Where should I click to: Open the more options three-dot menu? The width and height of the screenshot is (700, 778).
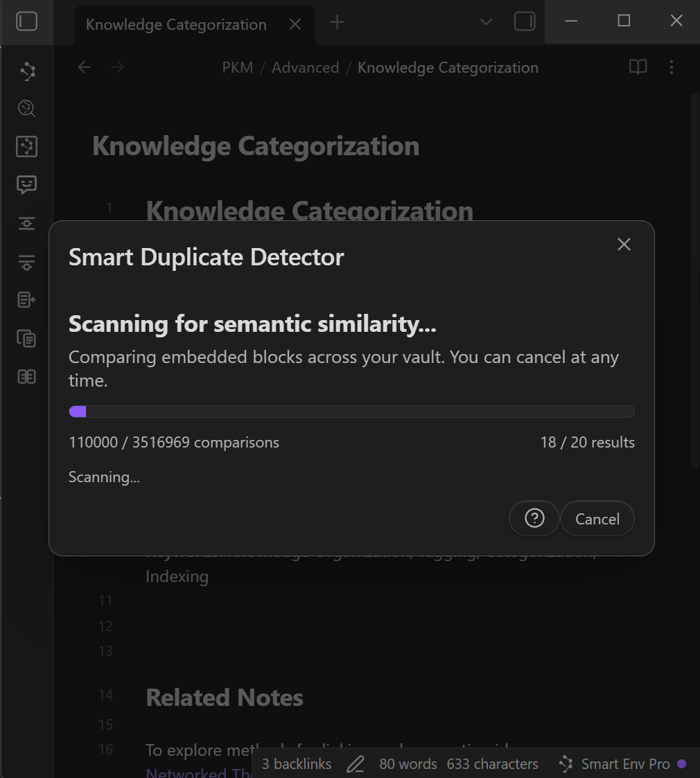click(671, 67)
